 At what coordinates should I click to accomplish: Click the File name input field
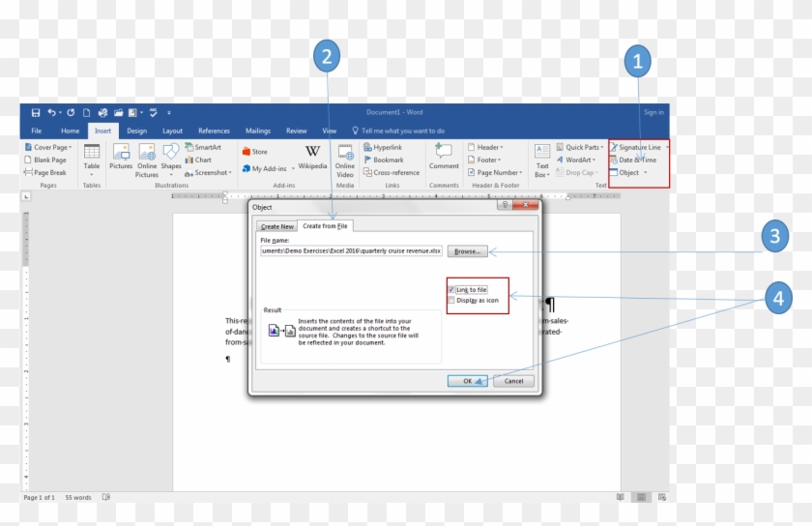[351, 250]
